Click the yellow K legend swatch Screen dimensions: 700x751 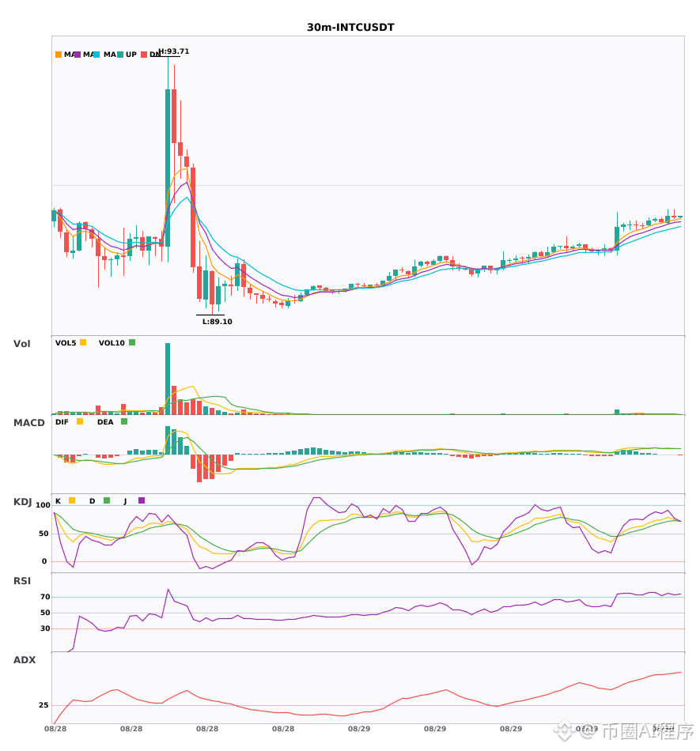[72, 500]
